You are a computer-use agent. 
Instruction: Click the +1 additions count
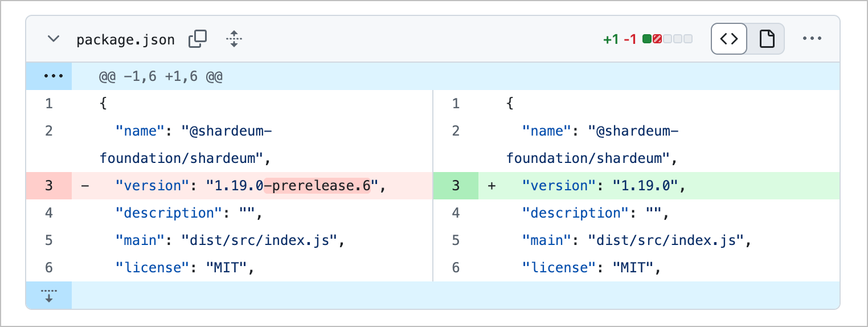pos(611,39)
